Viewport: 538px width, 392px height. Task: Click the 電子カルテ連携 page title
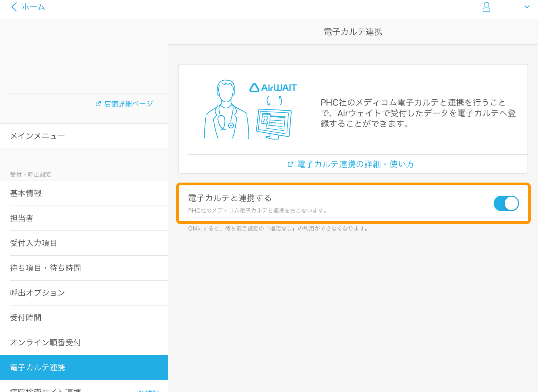pyautogui.click(x=353, y=32)
